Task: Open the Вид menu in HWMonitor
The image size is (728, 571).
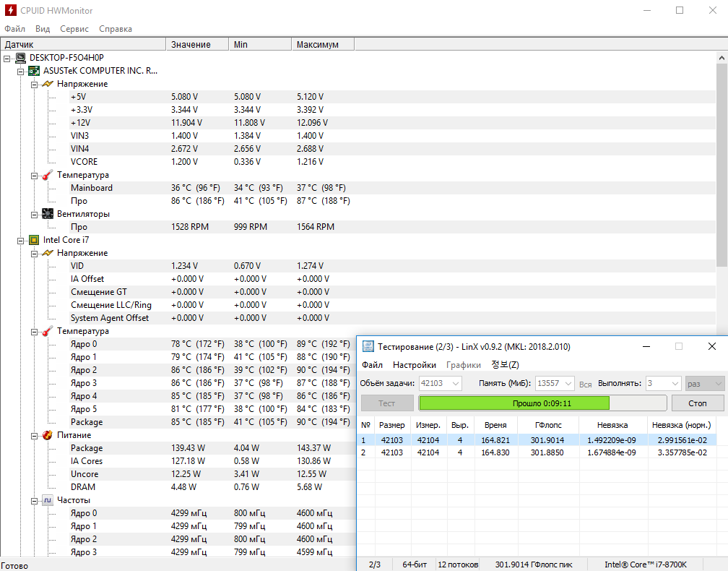Action: click(43, 29)
